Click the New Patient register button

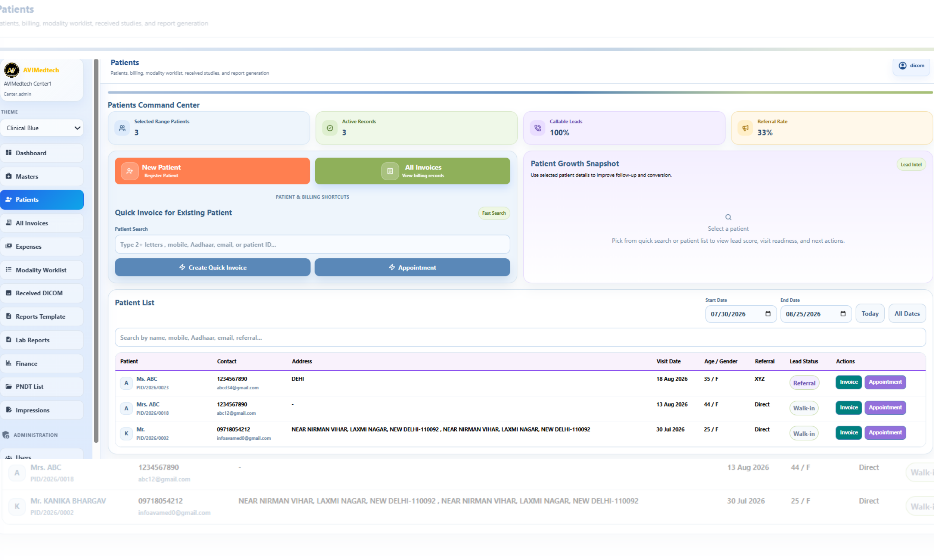pos(213,171)
